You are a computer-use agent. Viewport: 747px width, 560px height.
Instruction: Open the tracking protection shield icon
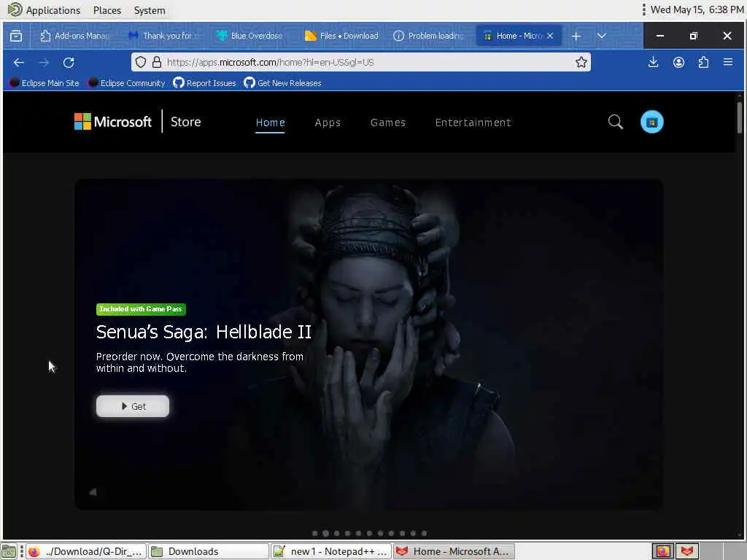click(x=141, y=62)
